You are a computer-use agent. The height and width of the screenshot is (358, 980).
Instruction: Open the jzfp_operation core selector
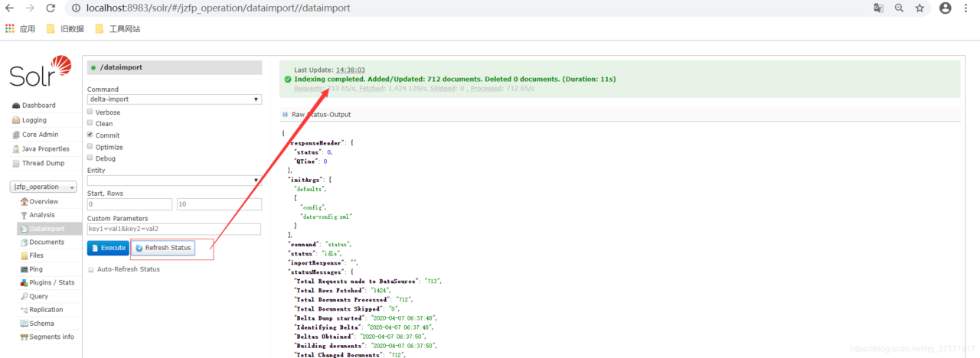tap(44, 187)
